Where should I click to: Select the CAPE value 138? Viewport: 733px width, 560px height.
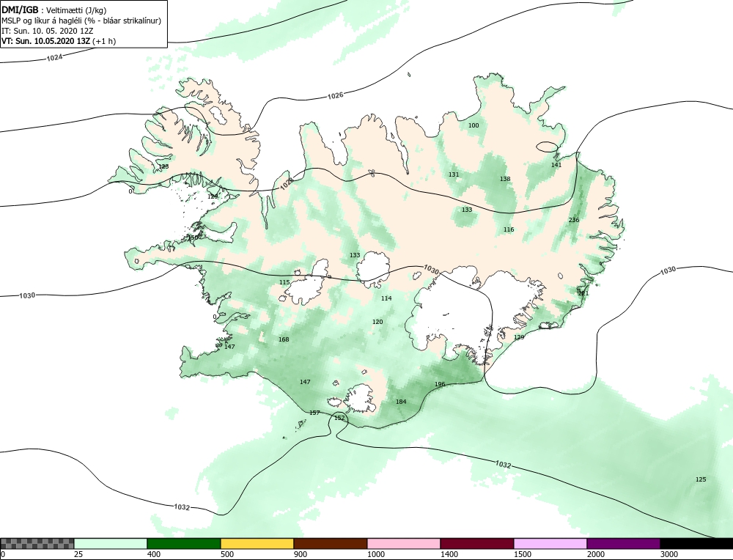(x=505, y=179)
